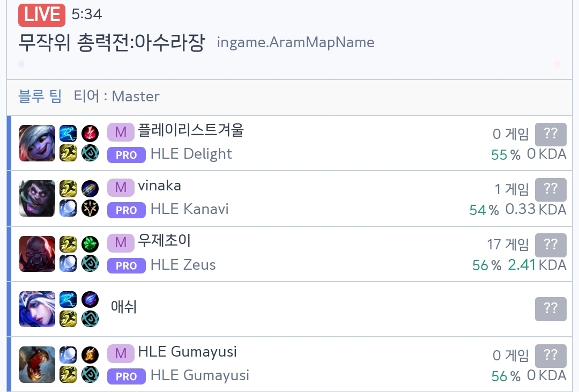Click the green keystone rune in 우제초이's row
This screenshot has width=579, height=392.
point(90,244)
